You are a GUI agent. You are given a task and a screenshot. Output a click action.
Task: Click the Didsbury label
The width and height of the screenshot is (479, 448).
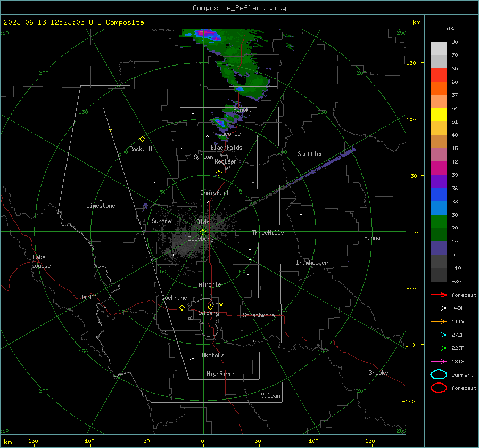coord(201,239)
